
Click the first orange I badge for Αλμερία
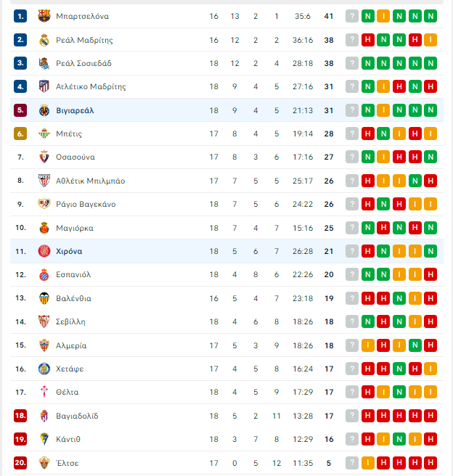[367, 345]
